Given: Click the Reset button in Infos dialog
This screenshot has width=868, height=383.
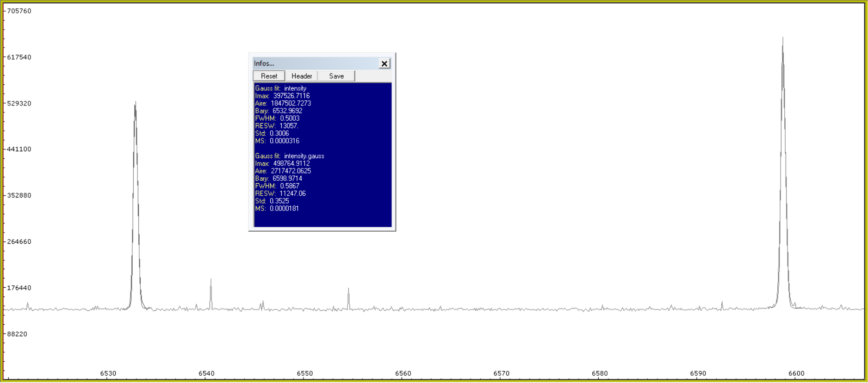Looking at the screenshot, I should (269, 76).
